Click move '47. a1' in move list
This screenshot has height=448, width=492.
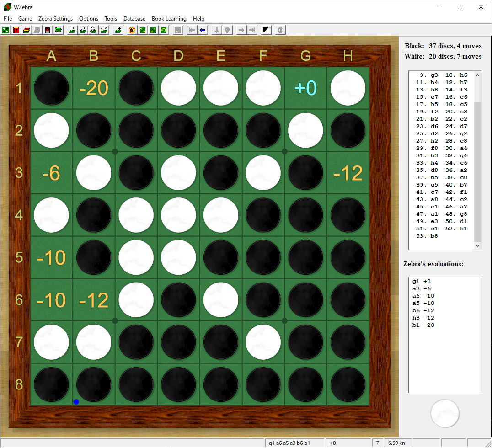[427, 214]
